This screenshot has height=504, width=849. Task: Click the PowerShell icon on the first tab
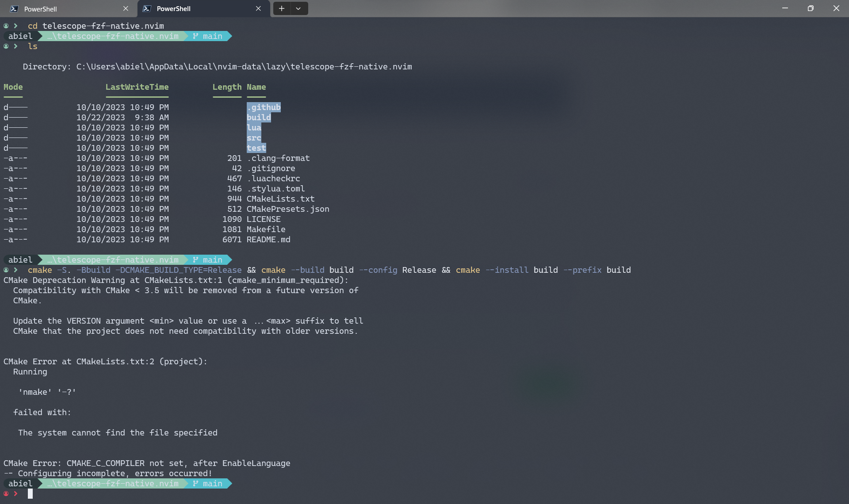14,8
